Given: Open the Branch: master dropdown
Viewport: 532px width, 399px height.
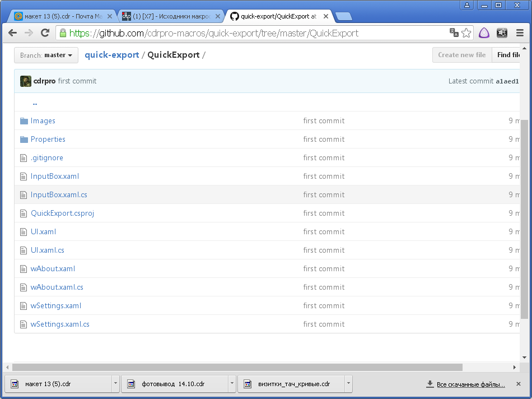Looking at the screenshot, I should [x=46, y=55].
